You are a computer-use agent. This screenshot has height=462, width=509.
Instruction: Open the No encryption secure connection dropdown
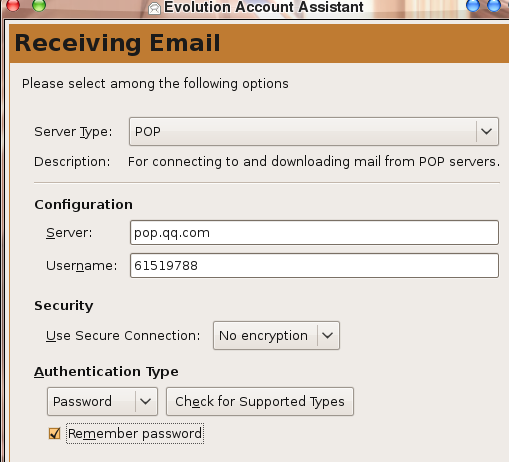[276, 335]
